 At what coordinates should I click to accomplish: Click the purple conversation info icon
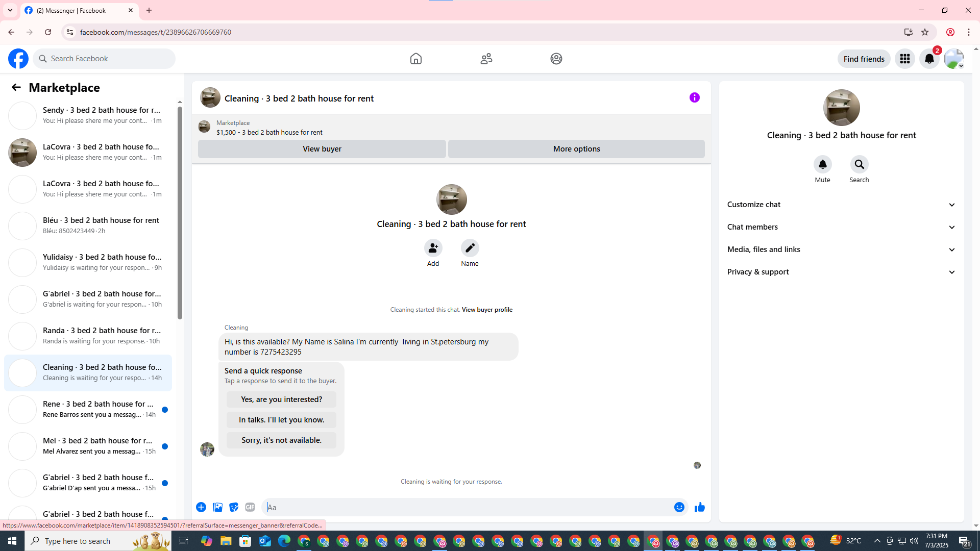tap(694, 97)
